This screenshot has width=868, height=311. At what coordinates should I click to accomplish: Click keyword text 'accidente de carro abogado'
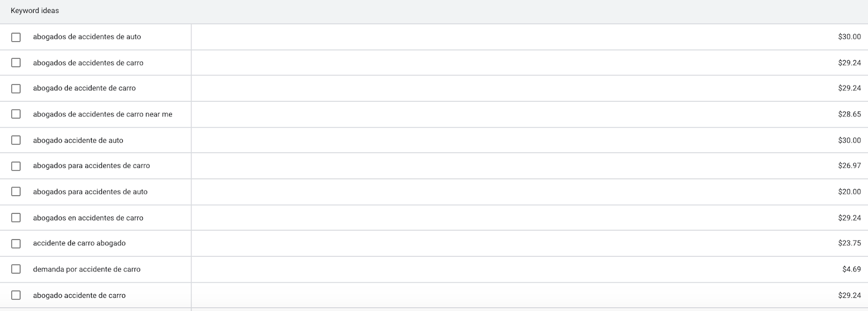point(79,243)
